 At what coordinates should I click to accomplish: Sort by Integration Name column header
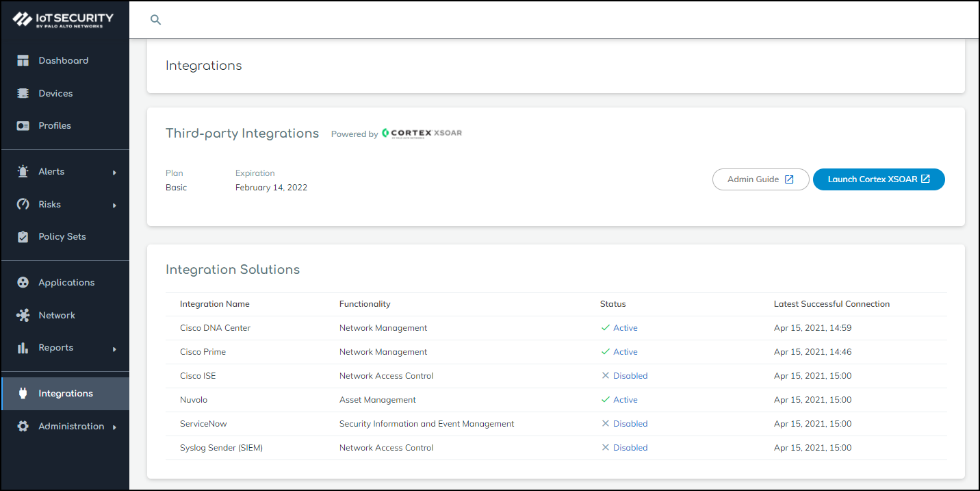coord(214,304)
